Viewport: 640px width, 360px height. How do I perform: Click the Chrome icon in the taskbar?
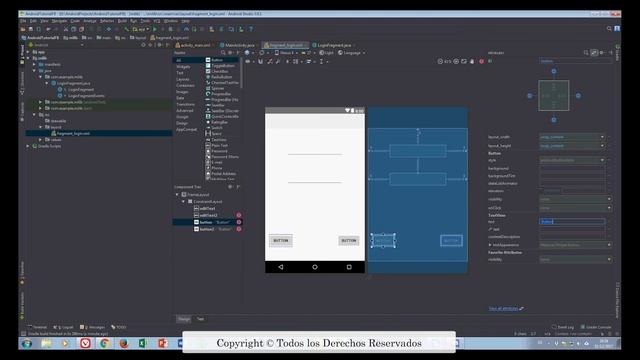tap(104, 343)
